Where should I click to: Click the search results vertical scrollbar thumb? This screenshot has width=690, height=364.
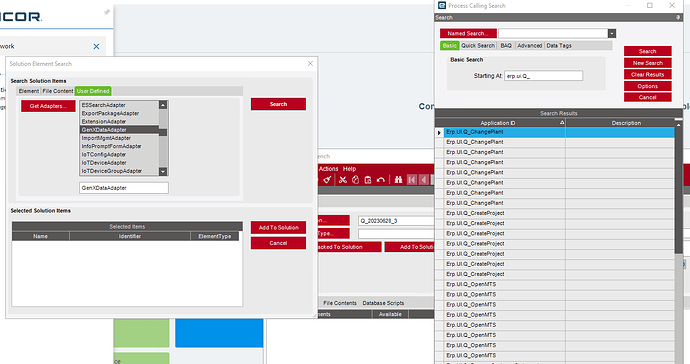679,191
